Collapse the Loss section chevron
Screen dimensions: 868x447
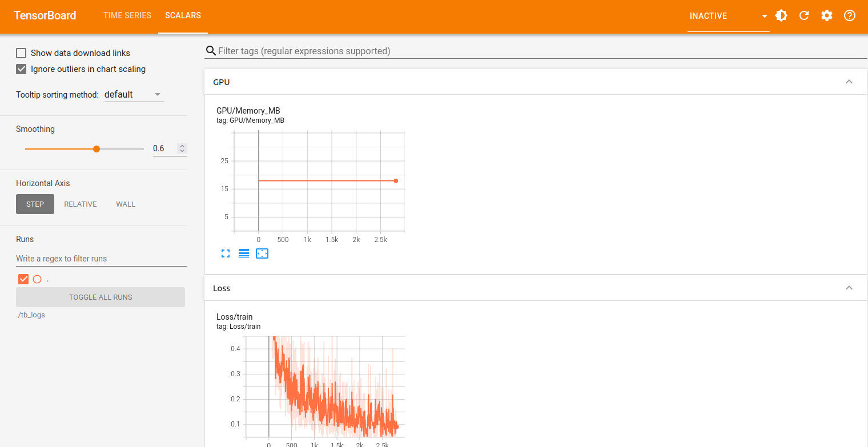click(849, 288)
